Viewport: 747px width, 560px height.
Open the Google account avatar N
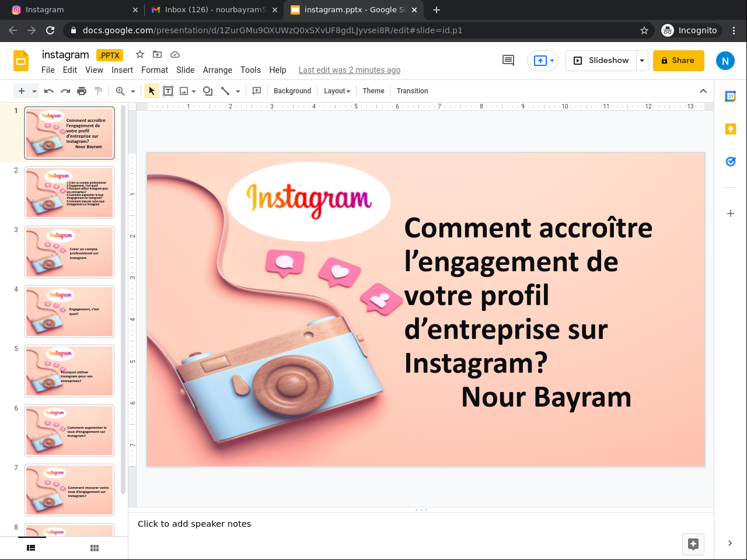click(725, 61)
